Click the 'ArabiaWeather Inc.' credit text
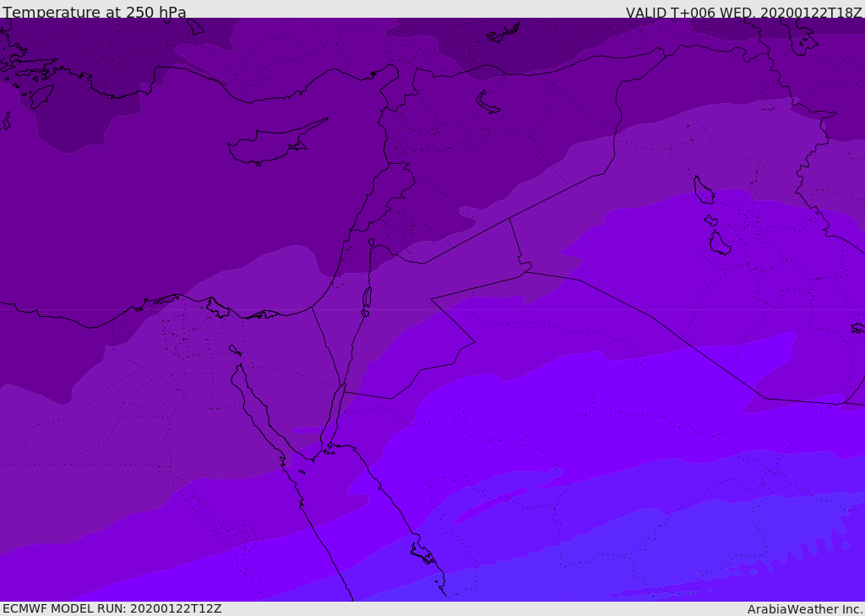The image size is (865, 616). point(805,609)
